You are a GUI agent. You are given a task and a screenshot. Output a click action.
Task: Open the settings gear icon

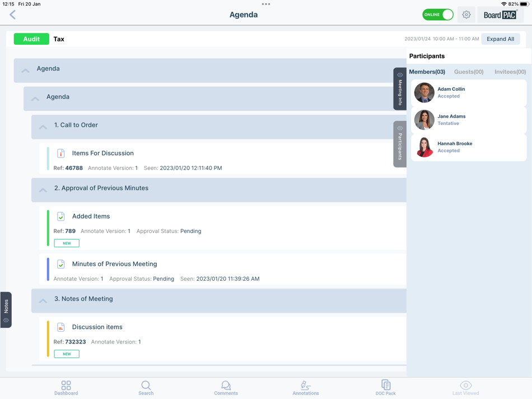click(x=466, y=15)
